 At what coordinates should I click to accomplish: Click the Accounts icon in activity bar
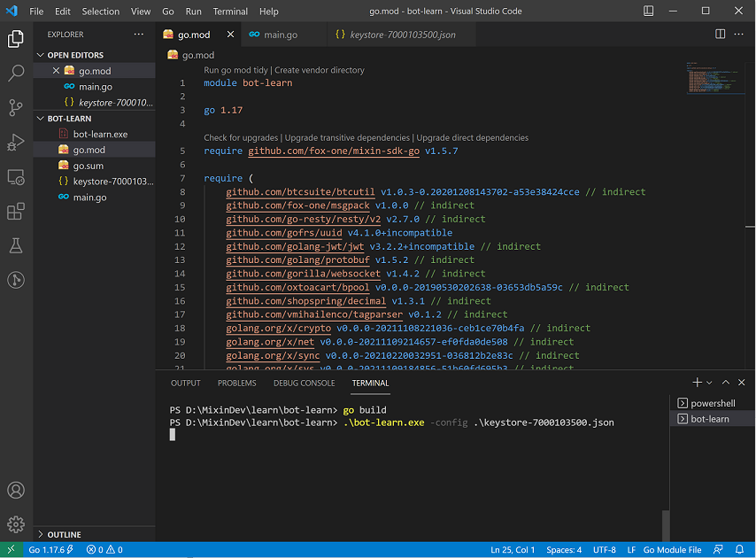coord(16,490)
